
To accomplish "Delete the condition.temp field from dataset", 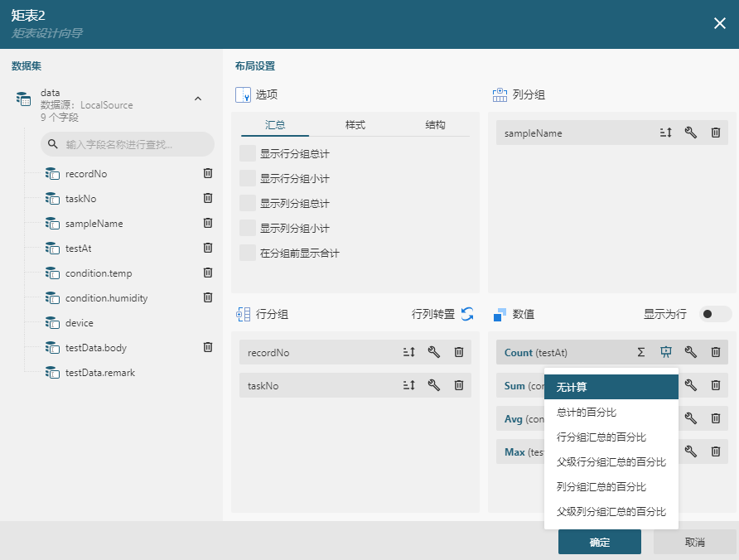I will click(208, 273).
